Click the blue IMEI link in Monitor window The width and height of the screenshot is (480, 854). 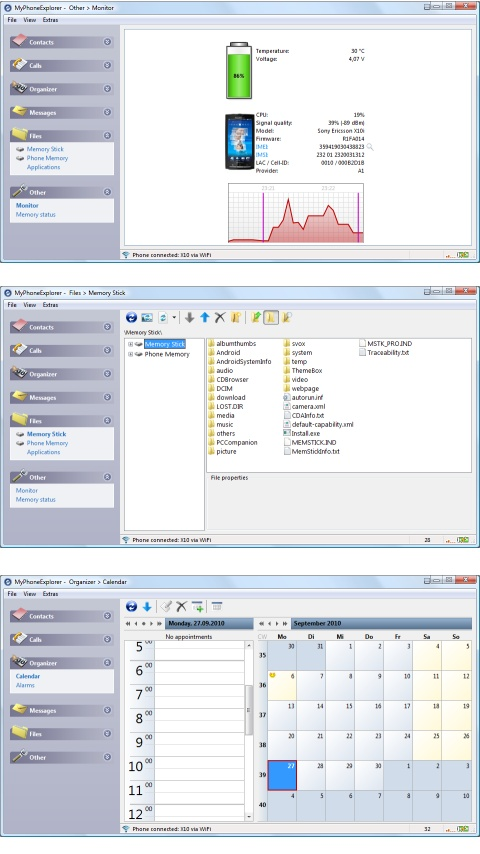(x=262, y=147)
